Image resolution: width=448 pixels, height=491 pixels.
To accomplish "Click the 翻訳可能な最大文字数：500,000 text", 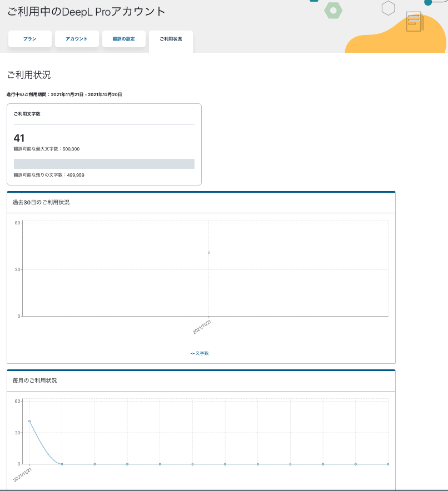I will (47, 149).
